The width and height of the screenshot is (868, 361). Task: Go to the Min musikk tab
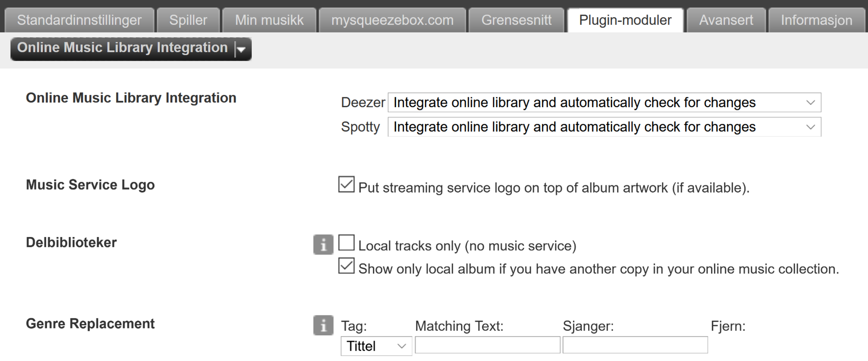point(269,20)
